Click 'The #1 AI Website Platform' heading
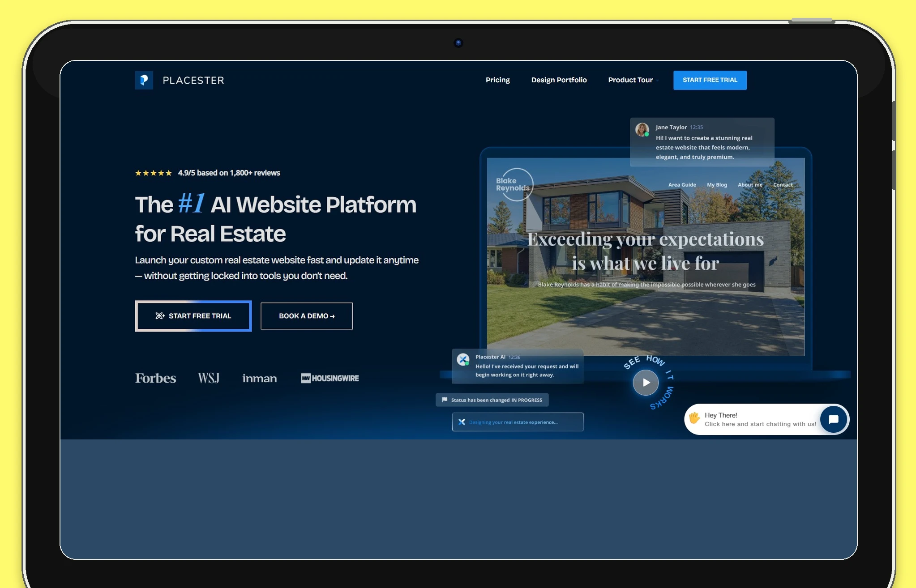Image resolution: width=916 pixels, height=588 pixels. [276, 219]
